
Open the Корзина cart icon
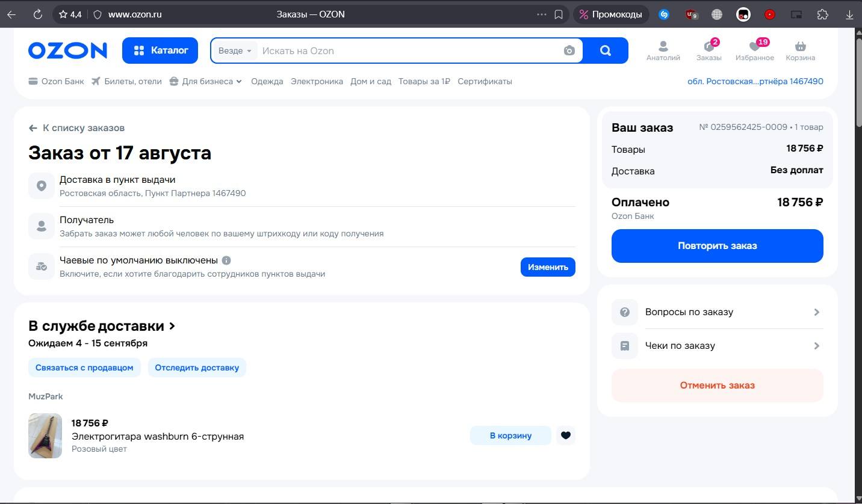pos(801,51)
